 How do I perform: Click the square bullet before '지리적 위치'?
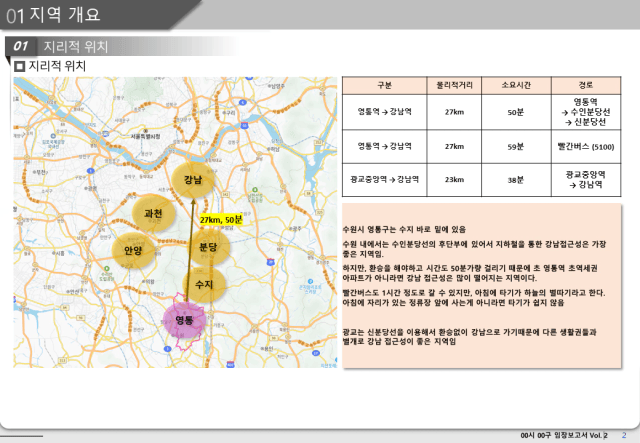pos(19,66)
